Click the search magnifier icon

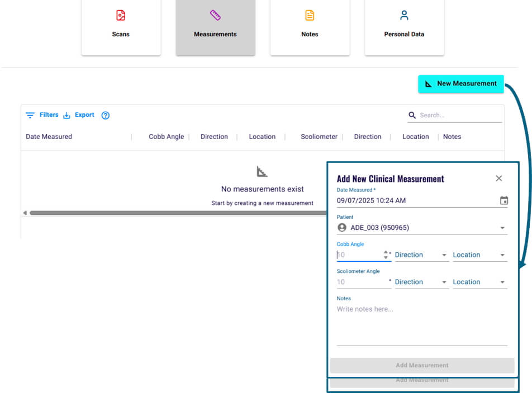[x=412, y=116]
